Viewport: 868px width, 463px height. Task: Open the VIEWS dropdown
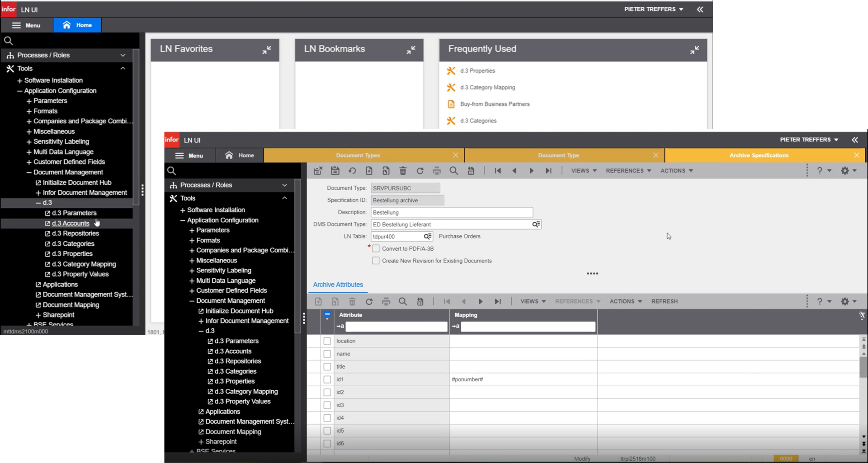[x=583, y=171]
